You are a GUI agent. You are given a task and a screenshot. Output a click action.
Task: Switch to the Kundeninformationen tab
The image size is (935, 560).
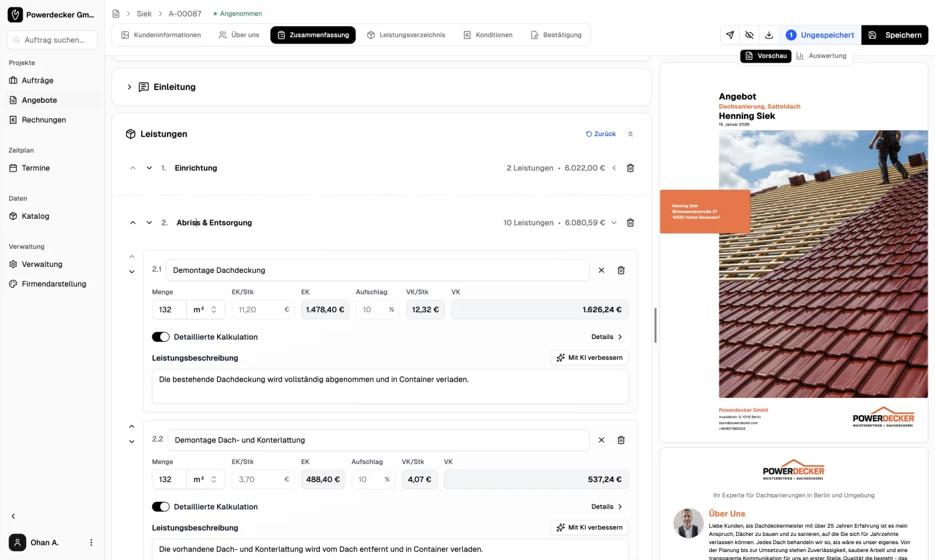pyautogui.click(x=161, y=35)
